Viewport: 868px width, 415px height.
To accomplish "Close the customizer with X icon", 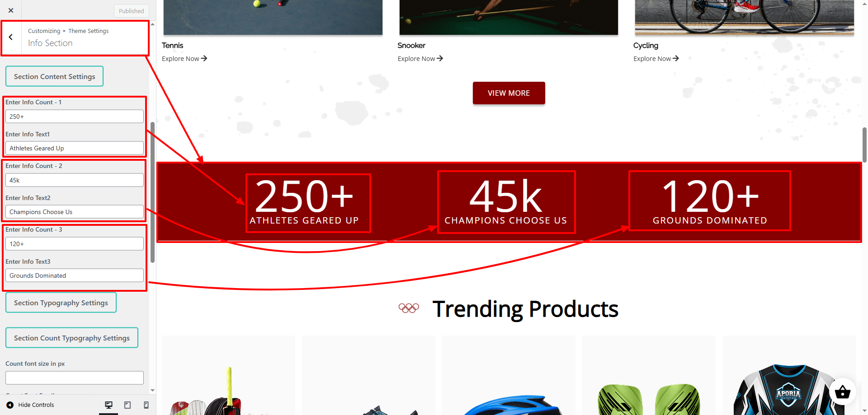I will (11, 10).
